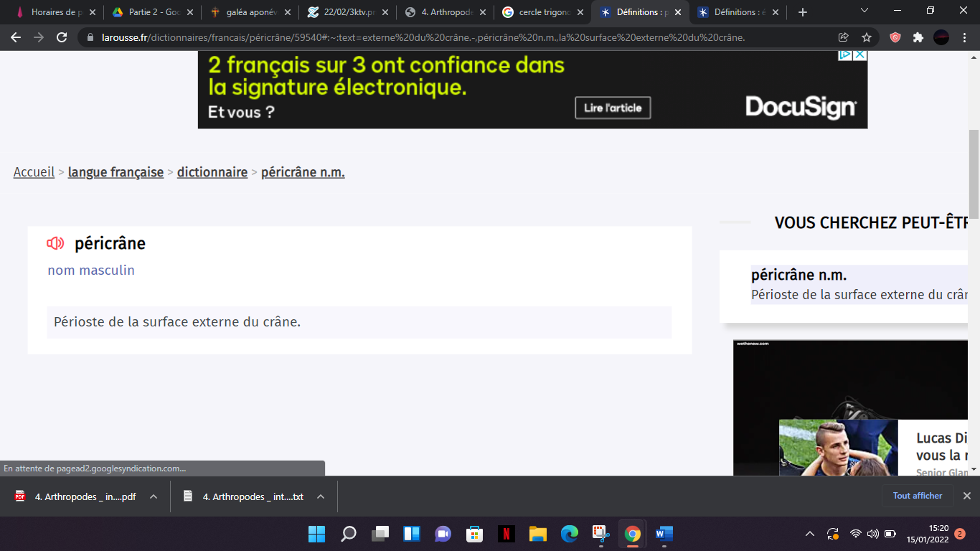Play the péricrâne pronunciation audio

pyautogui.click(x=55, y=244)
